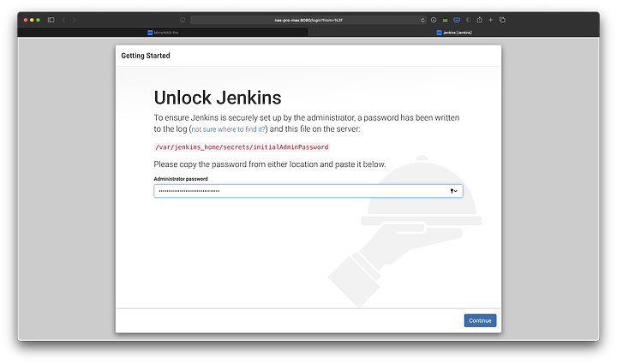Go back to previous page

pos(63,20)
